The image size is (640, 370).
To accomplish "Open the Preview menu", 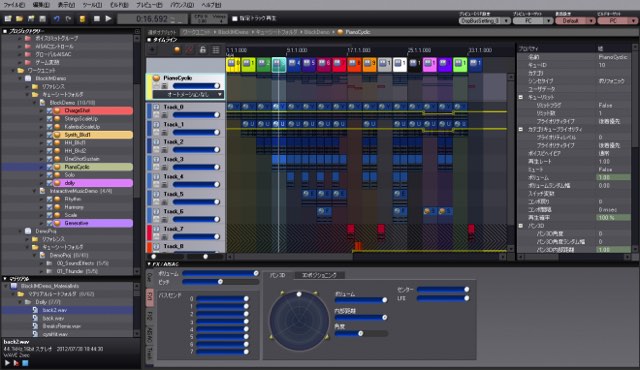I will (149, 5).
